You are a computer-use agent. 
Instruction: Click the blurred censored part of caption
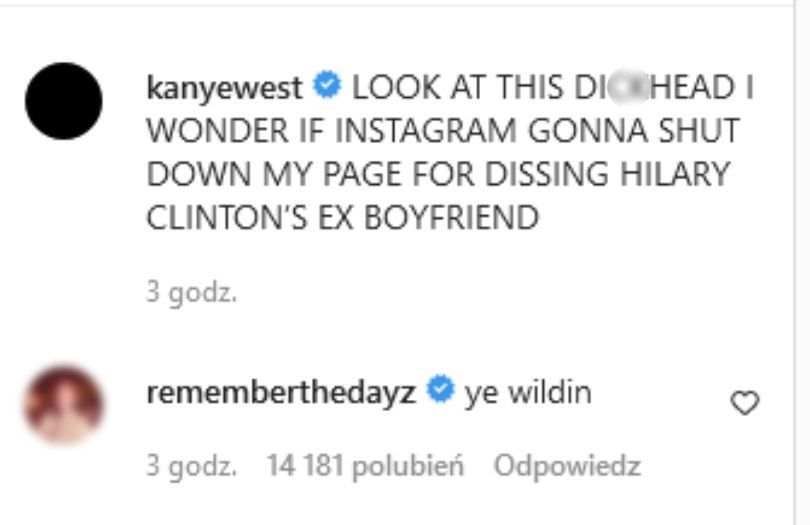627,86
